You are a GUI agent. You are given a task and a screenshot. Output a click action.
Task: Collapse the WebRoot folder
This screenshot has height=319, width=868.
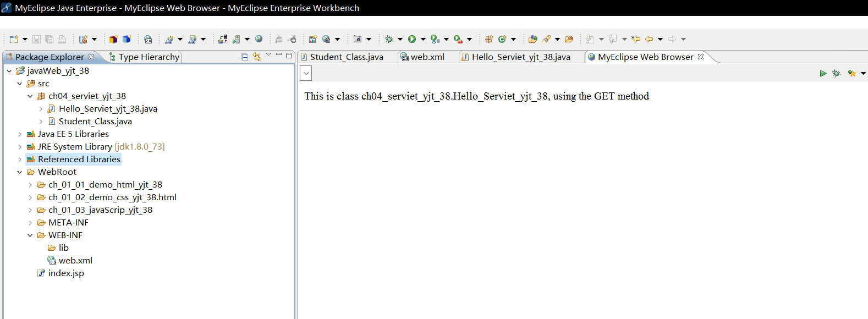click(x=19, y=172)
